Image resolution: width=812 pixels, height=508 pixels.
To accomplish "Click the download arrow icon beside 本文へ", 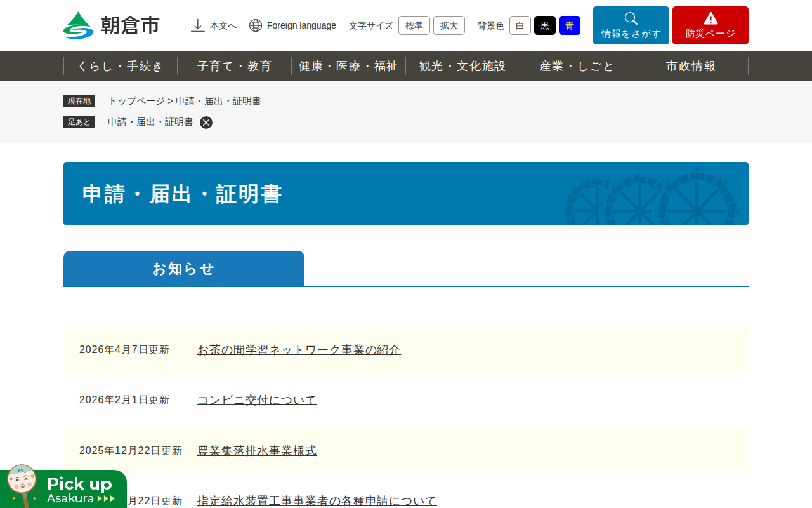I will pyautogui.click(x=198, y=25).
